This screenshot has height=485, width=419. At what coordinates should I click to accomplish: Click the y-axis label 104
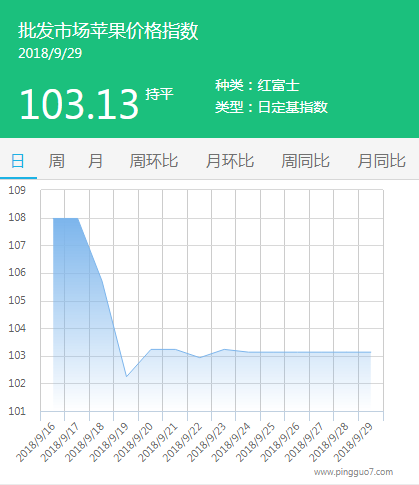(17, 329)
